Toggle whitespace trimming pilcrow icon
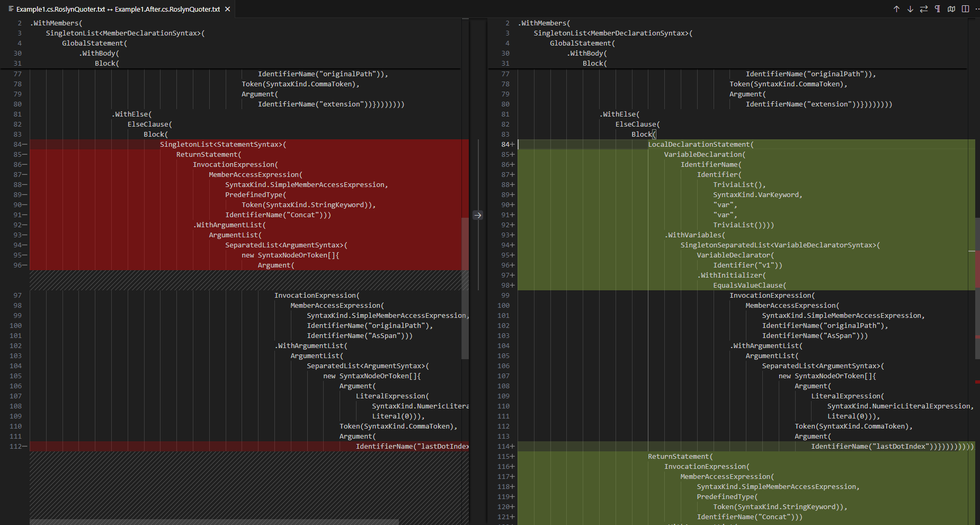 (938, 9)
